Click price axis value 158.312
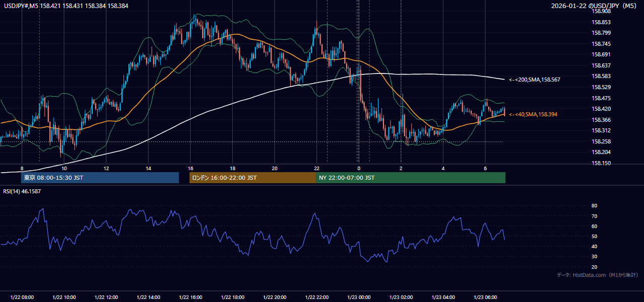The width and height of the screenshot is (644, 302). (x=602, y=130)
